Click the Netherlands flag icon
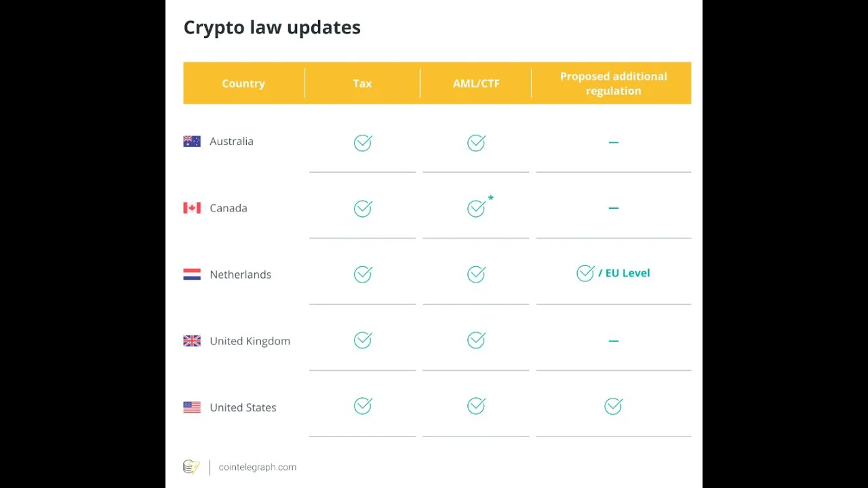This screenshot has height=488, width=868. 192,274
